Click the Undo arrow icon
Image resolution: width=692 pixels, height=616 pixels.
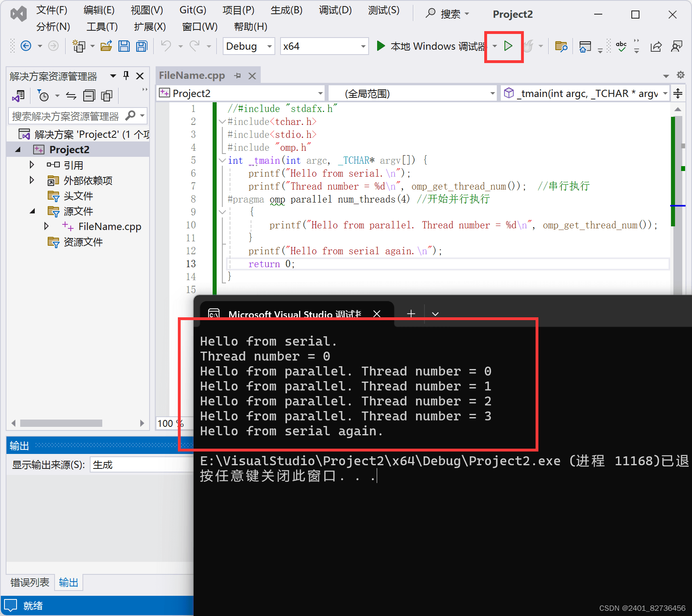(x=166, y=46)
